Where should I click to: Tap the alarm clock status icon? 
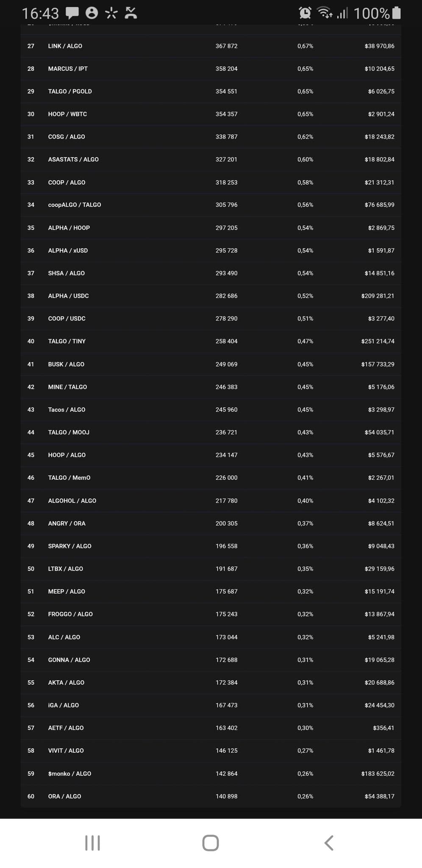click(x=305, y=13)
